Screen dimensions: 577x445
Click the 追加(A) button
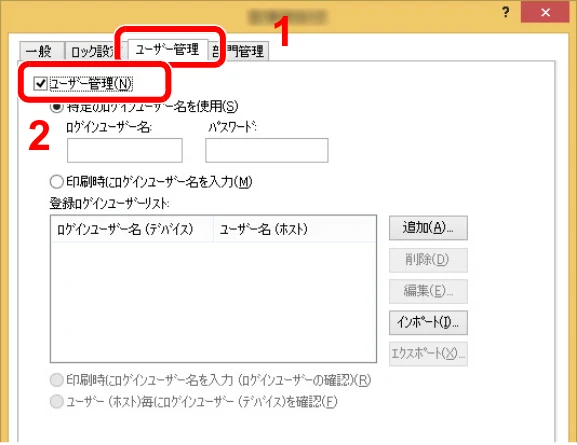[428, 228]
